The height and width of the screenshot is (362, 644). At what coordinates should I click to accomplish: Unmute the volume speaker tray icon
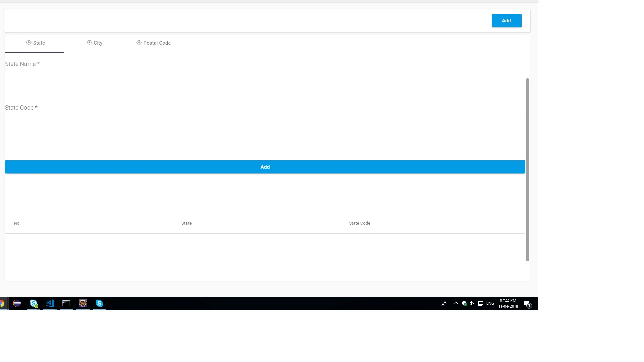(472, 303)
